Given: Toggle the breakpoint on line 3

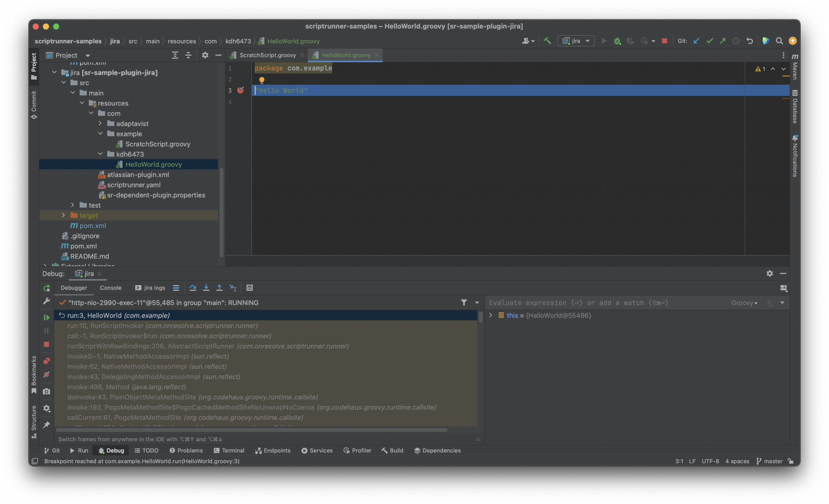Looking at the screenshot, I should coord(240,90).
